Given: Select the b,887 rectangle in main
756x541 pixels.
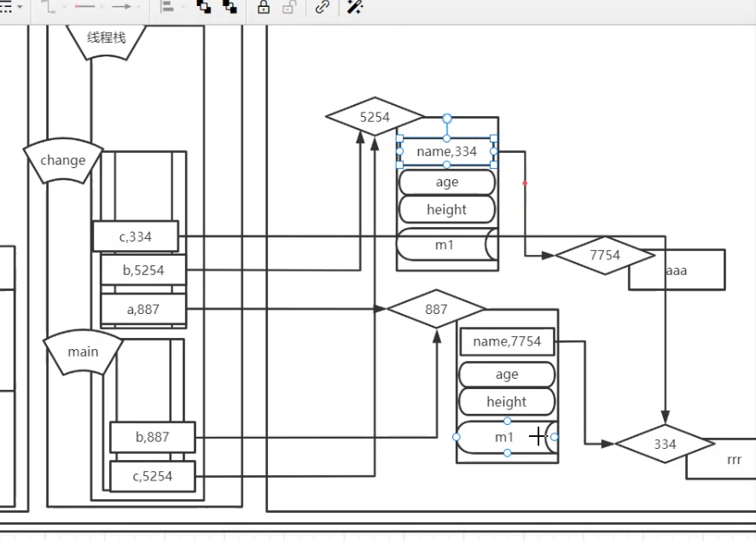Looking at the screenshot, I should pos(153,437).
